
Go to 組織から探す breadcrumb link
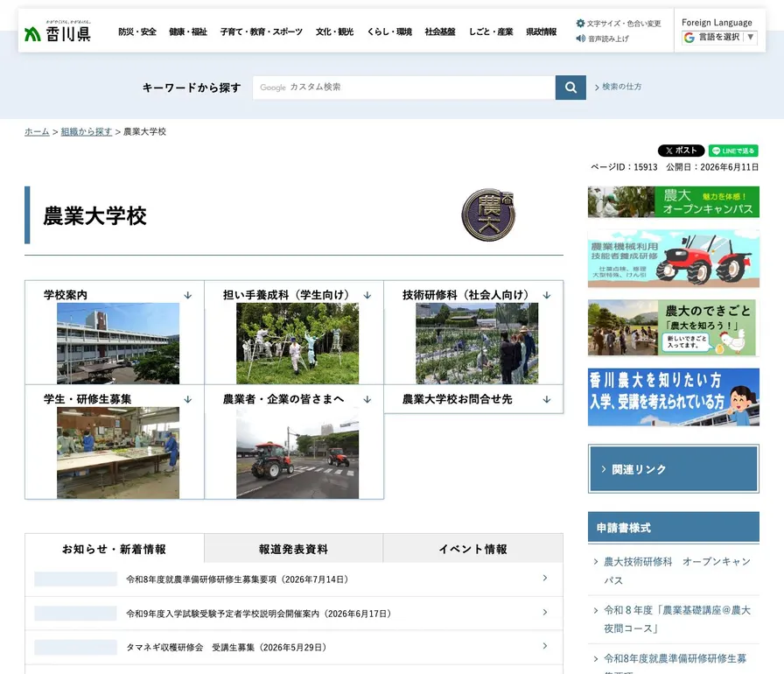[87, 131]
